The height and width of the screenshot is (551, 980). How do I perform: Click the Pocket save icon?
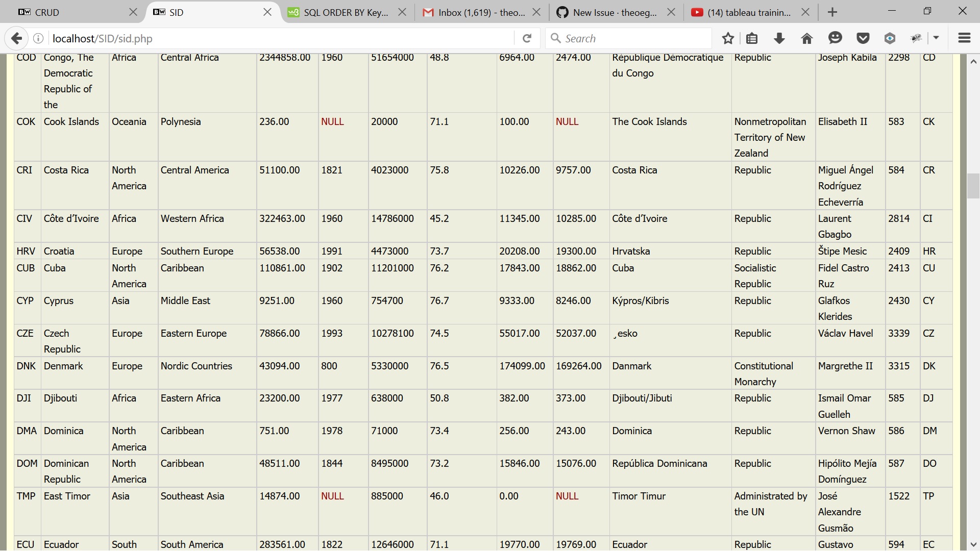coord(863,38)
